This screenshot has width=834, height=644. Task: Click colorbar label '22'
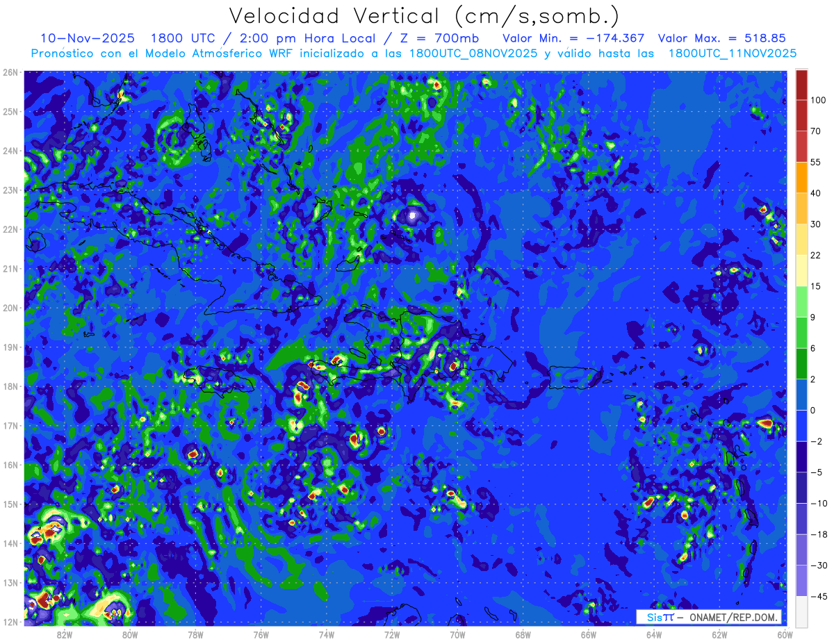click(x=816, y=255)
